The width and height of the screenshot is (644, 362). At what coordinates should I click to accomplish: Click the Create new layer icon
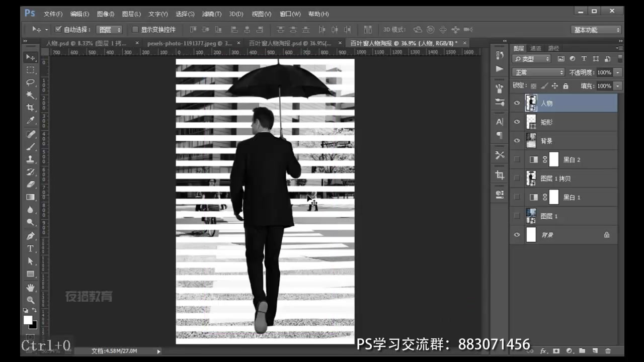coord(595,350)
